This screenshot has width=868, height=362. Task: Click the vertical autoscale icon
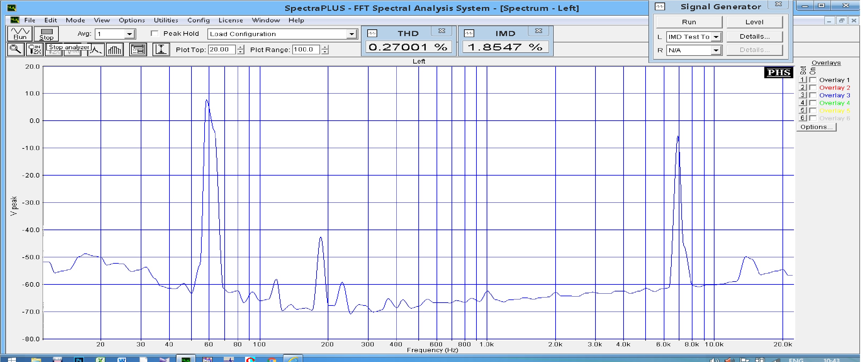(161, 50)
